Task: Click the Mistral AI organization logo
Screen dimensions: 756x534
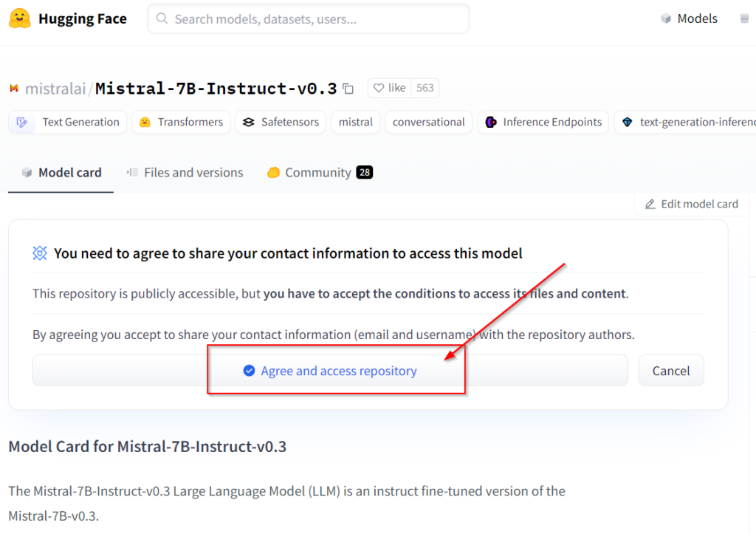Action: (13, 89)
